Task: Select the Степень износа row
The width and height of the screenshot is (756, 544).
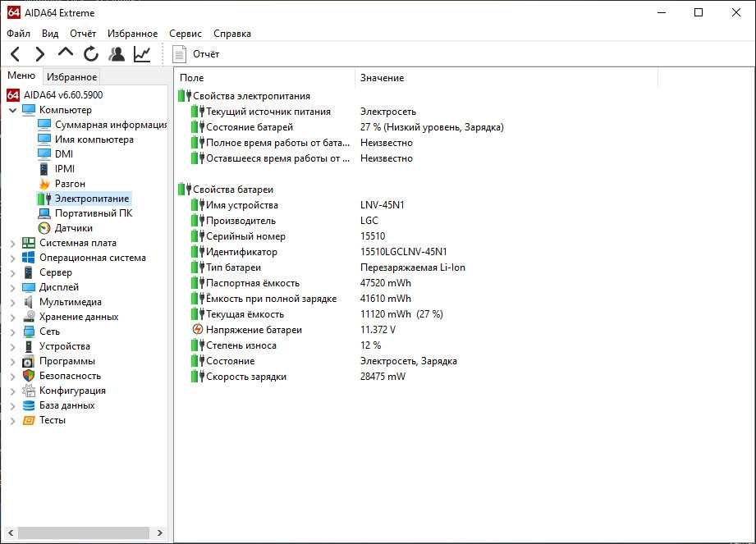Action: (241, 345)
